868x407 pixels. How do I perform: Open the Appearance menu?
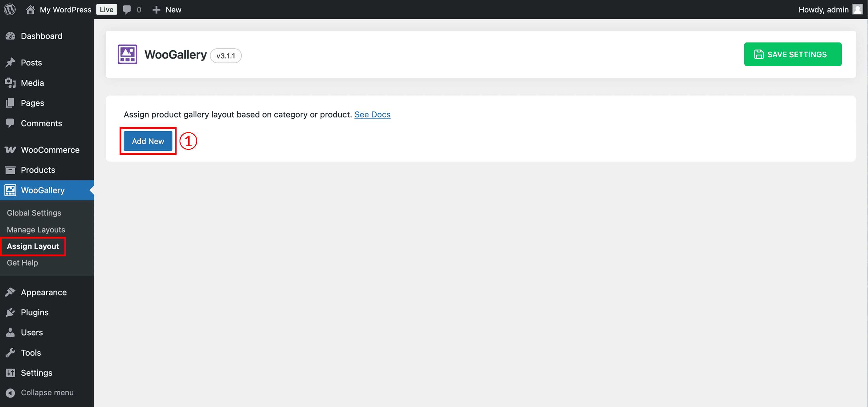pos(43,292)
